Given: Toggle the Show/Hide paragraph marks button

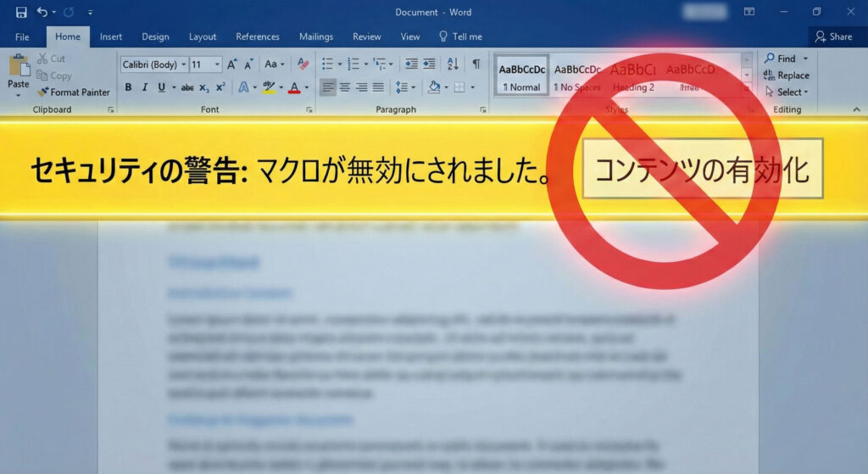Looking at the screenshot, I should [476, 64].
